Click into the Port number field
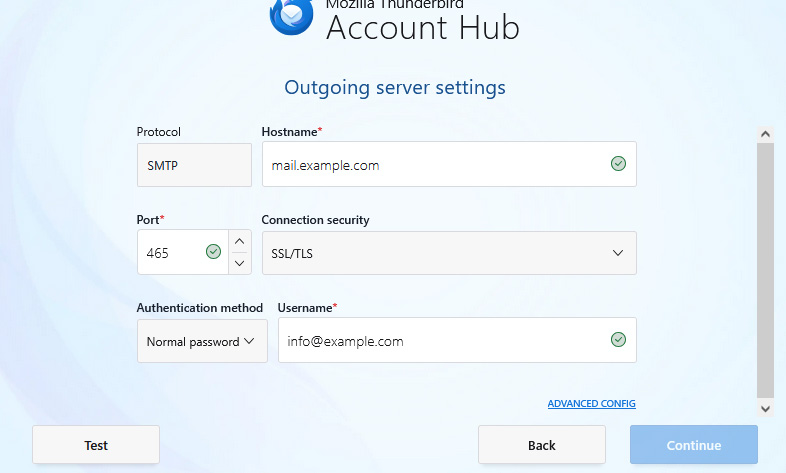 point(170,253)
